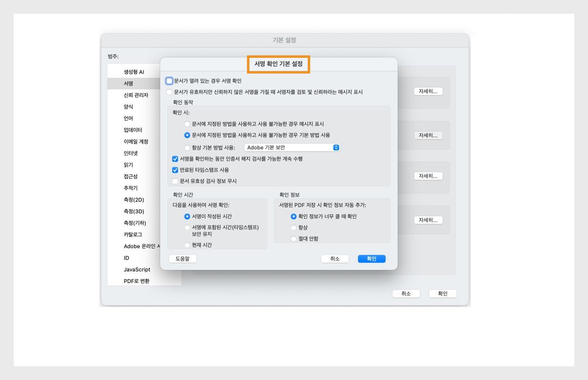Choose the 메시지 표시 verification method option
Image resolution: width=588 pixels, height=380 pixels.
tap(187, 124)
